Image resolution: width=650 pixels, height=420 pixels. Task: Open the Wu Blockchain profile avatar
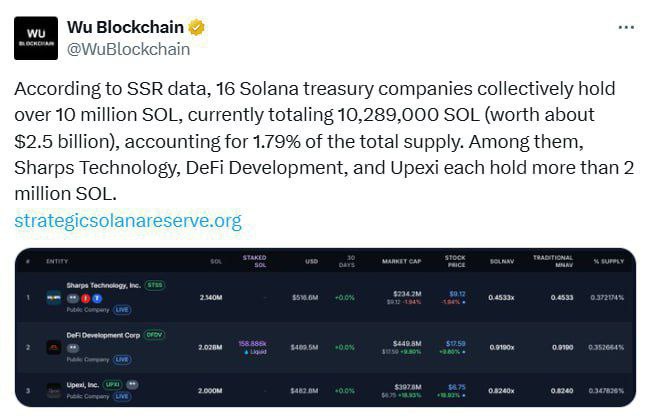[x=36, y=38]
